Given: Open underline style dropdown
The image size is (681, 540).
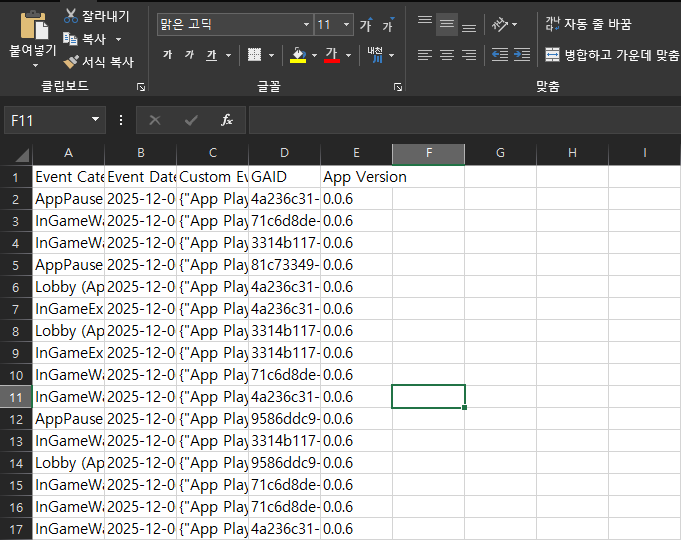Looking at the screenshot, I should tap(228, 55).
